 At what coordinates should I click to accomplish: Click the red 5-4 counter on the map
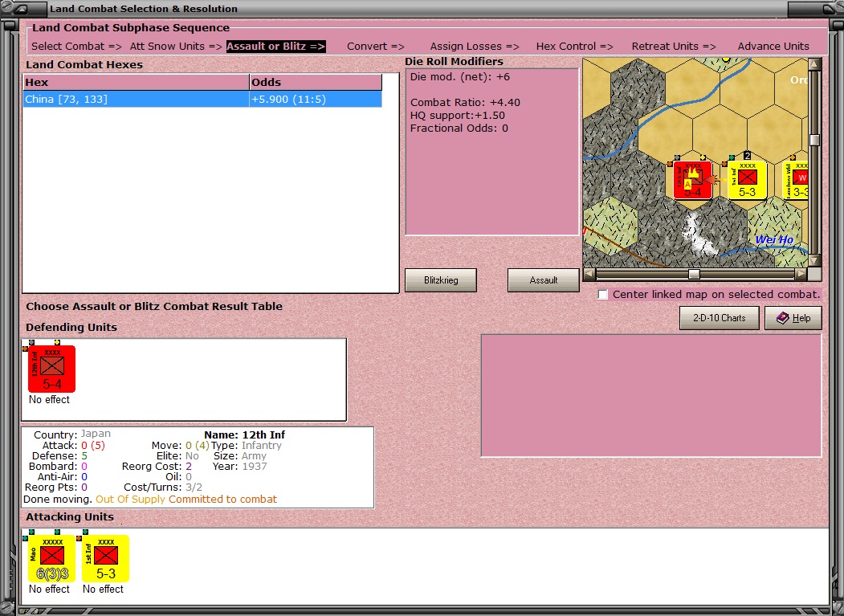(x=692, y=180)
